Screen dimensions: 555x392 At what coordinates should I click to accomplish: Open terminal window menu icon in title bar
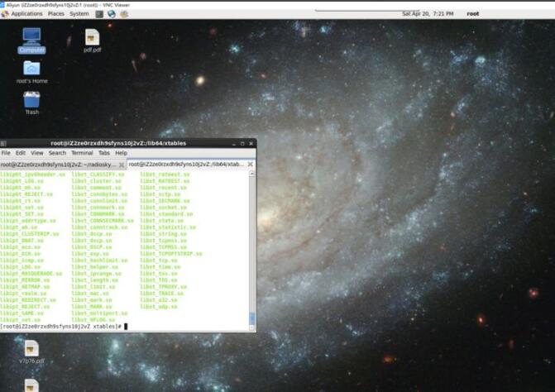(x=3, y=143)
